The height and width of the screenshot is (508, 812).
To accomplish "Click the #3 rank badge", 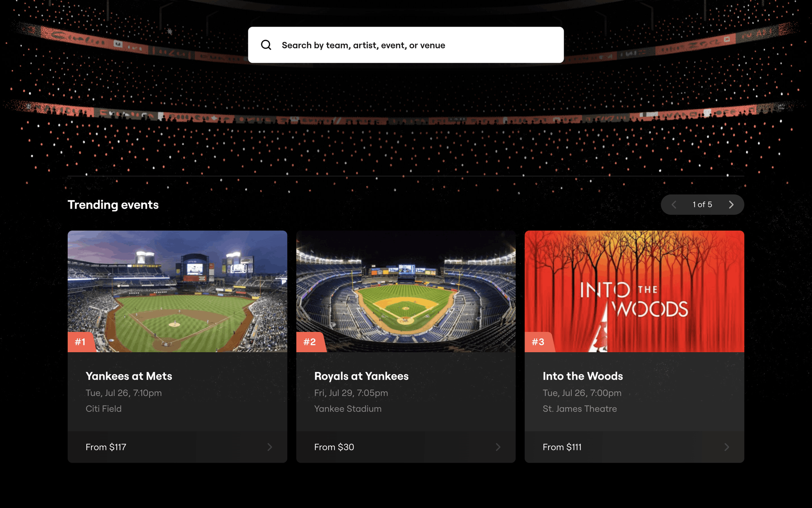I will click(x=539, y=342).
